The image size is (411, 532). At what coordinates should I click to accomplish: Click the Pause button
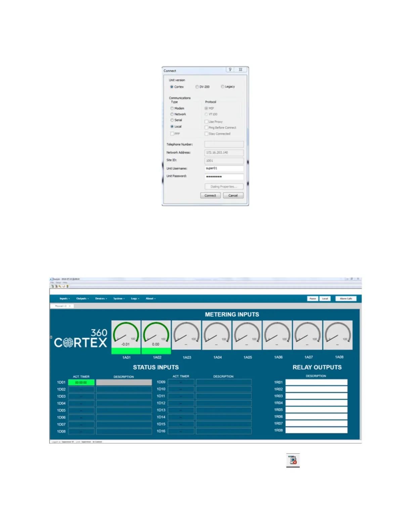[313, 298]
